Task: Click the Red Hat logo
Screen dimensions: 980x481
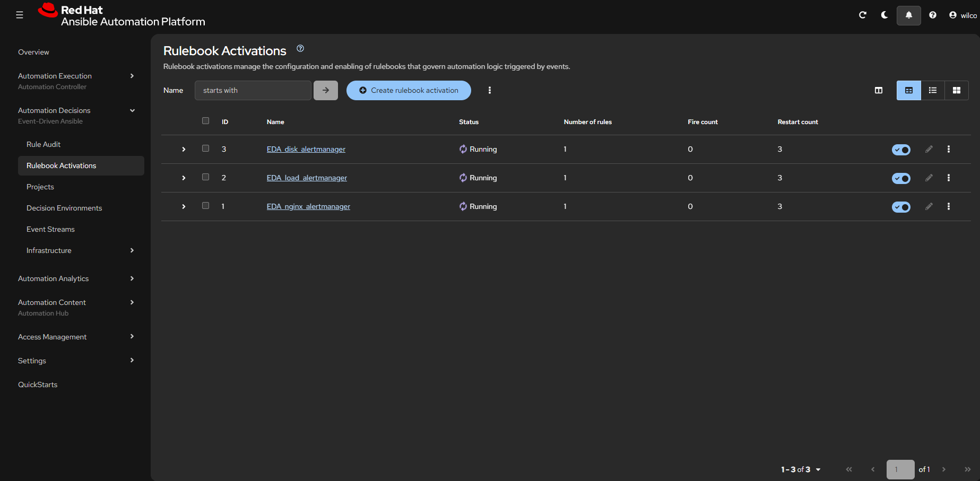Action: [x=122, y=15]
